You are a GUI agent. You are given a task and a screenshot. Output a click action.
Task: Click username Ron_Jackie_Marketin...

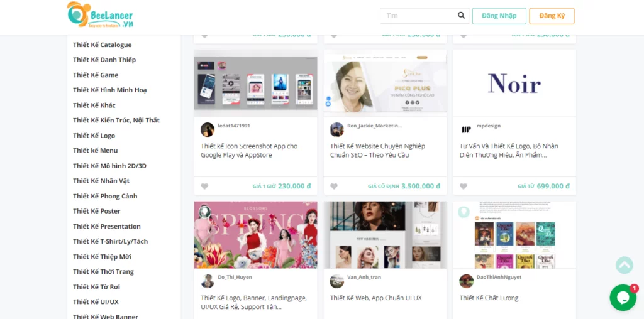tap(375, 126)
